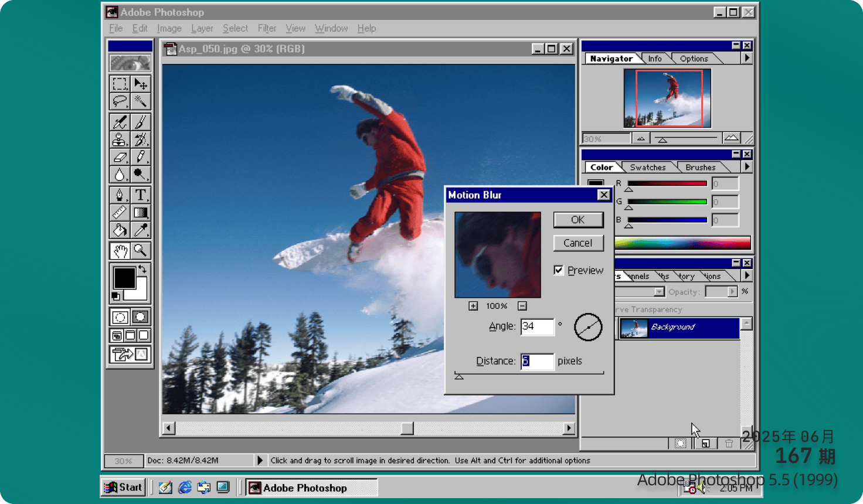Confirm Motion Blur with OK
This screenshot has height=504, width=863.
(x=578, y=220)
